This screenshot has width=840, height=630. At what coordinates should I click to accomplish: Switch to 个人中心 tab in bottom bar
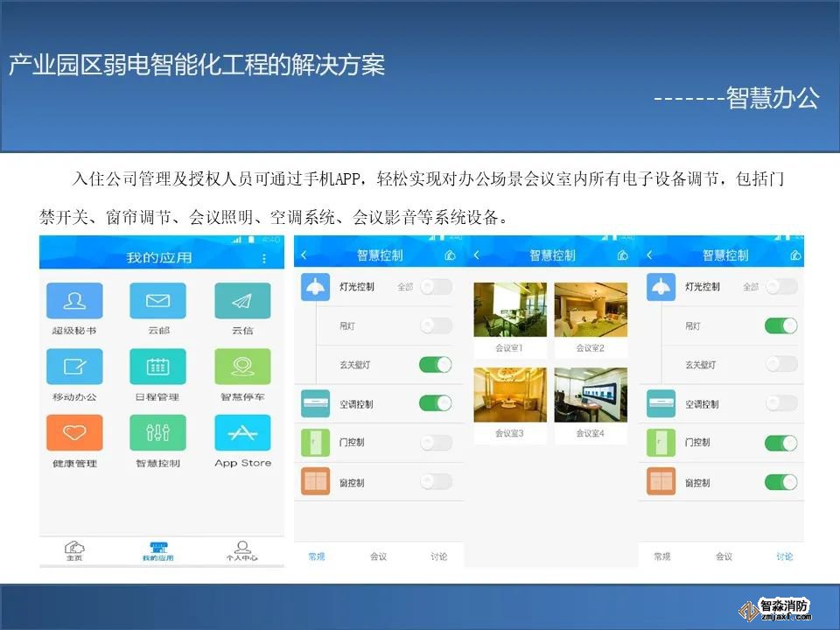pos(243,550)
